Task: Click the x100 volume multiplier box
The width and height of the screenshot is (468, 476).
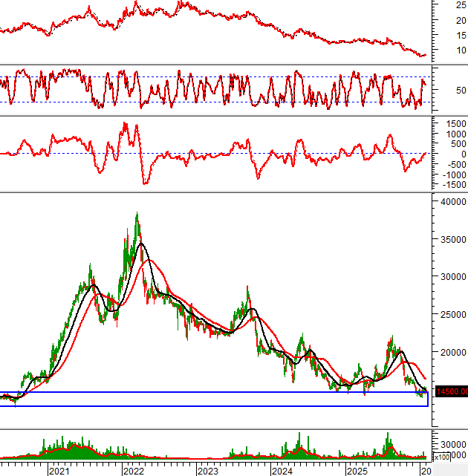Action: [441, 457]
